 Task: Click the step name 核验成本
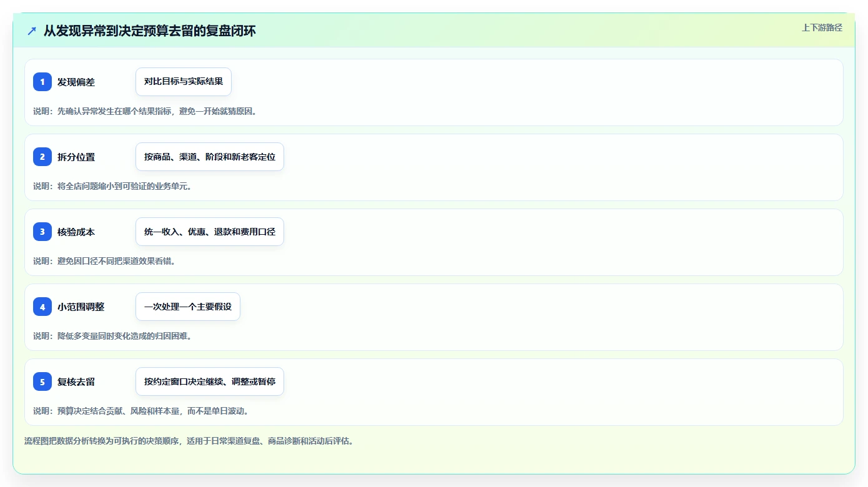tap(76, 232)
